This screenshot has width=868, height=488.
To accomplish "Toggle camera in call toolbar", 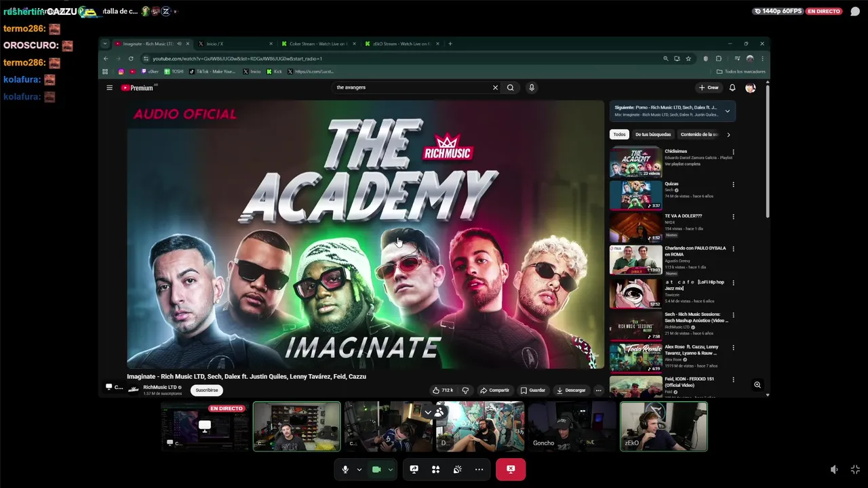I will coord(376,469).
